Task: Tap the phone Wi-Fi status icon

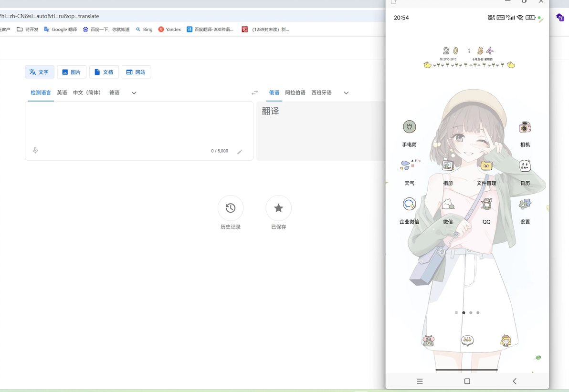Action: [520, 17]
